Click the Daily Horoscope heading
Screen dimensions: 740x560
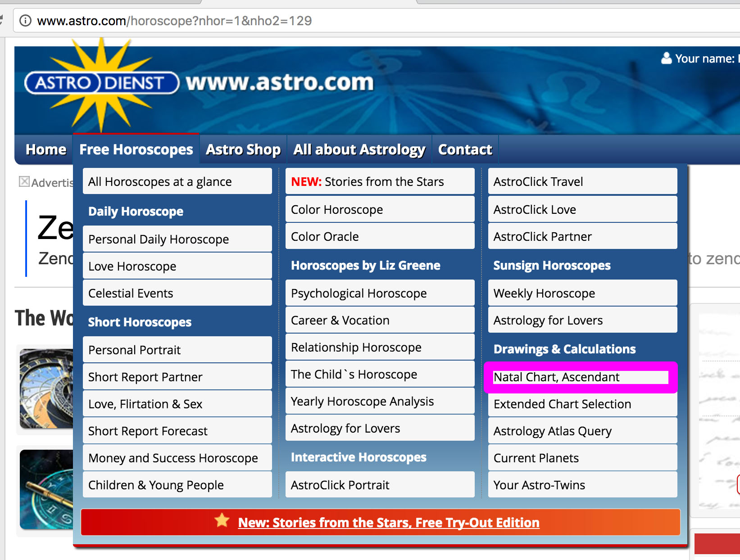(x=136, y=211)
